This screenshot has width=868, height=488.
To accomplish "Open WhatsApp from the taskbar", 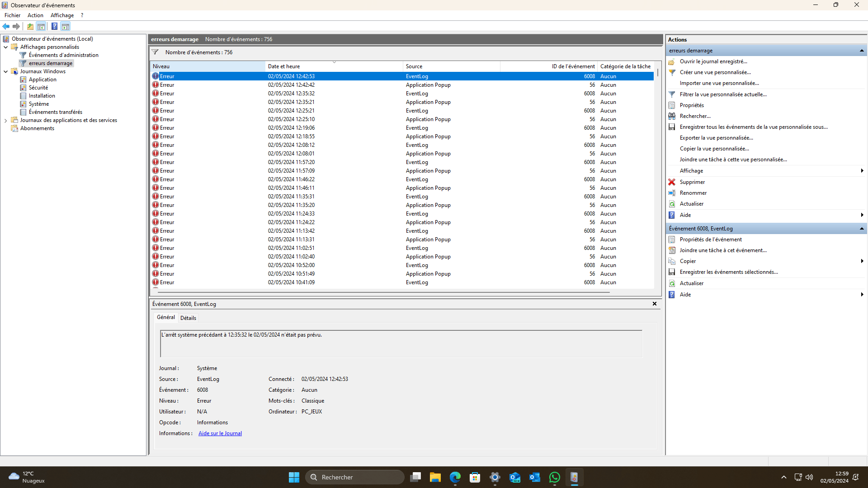I will (554, 477).
